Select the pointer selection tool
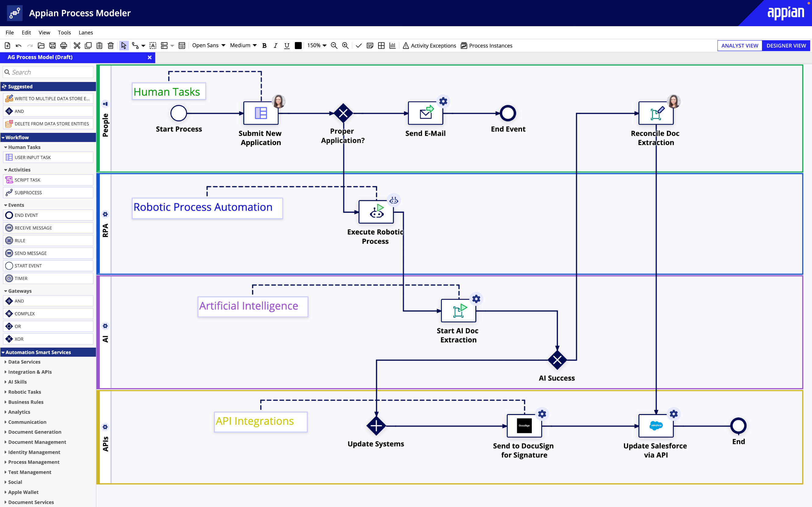 124,45
